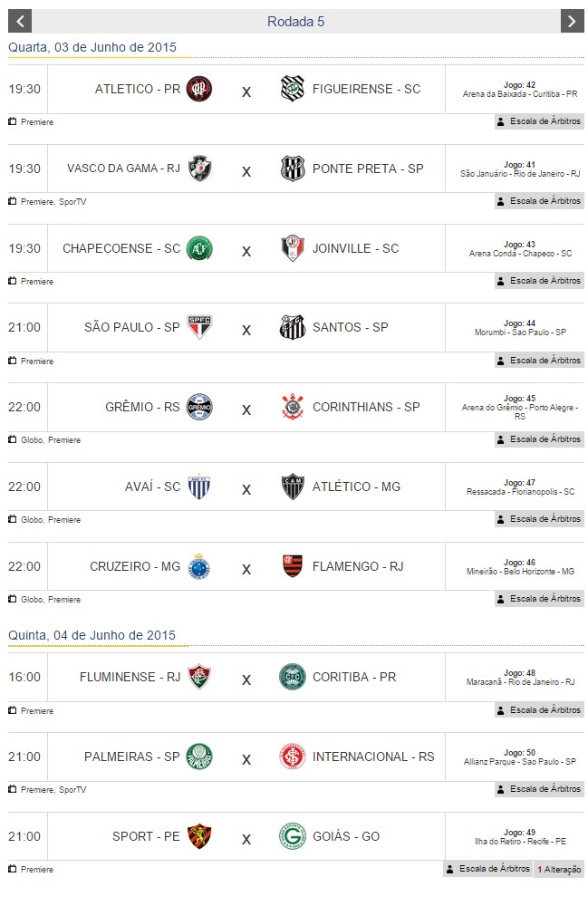Click the Atletico-PR team crest
The width and height of the screenshot is (588, 906).
(x=199, y=89)
